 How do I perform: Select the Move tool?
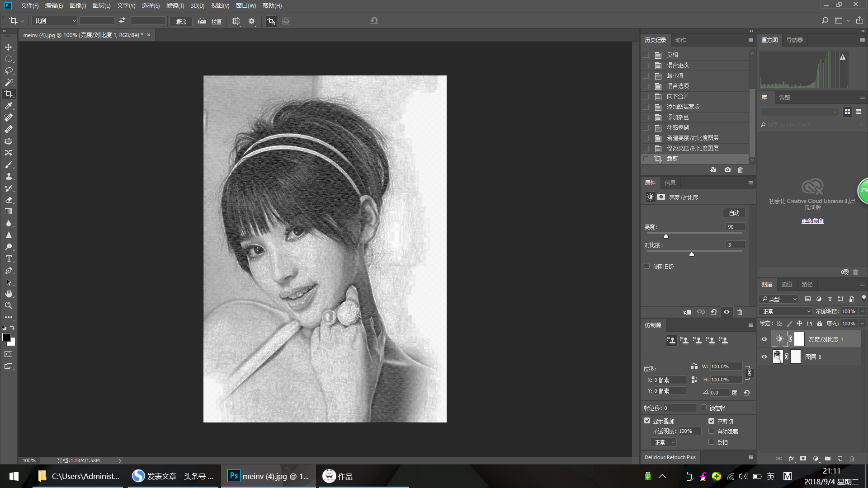tap(9, 47)
